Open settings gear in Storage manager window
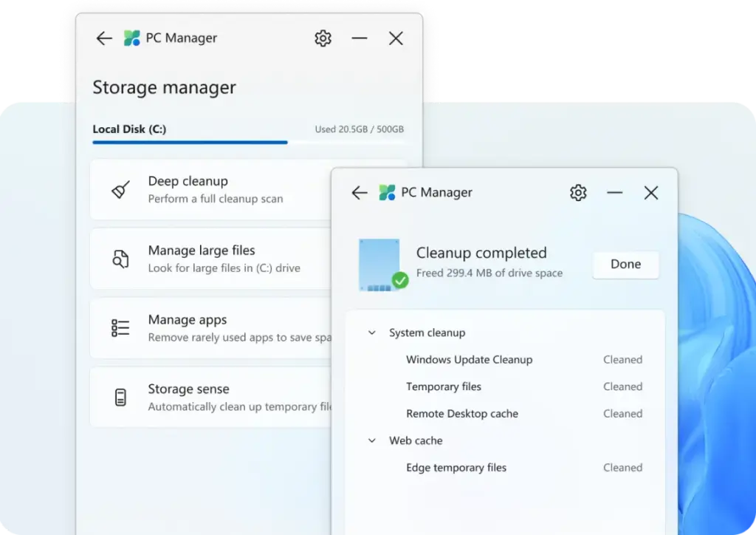The image size is (756, 535). pyautogui.click(x=323, y=38)
